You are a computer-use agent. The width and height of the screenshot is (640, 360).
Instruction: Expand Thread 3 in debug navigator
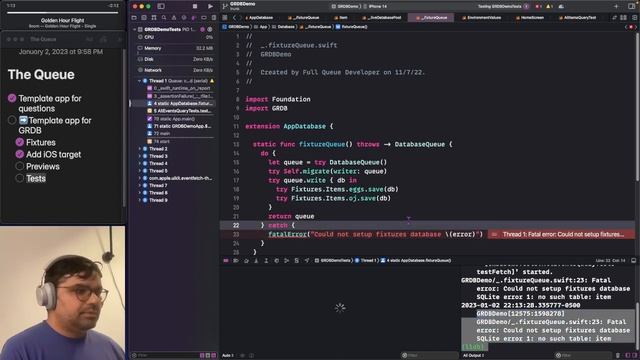(140, 156)
